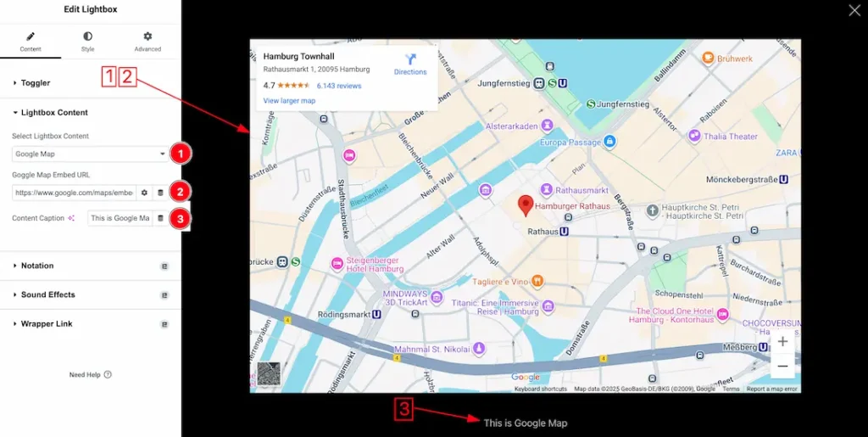868x437 pixels.
Task: Click Report a map error
Action: coord(771,389)
